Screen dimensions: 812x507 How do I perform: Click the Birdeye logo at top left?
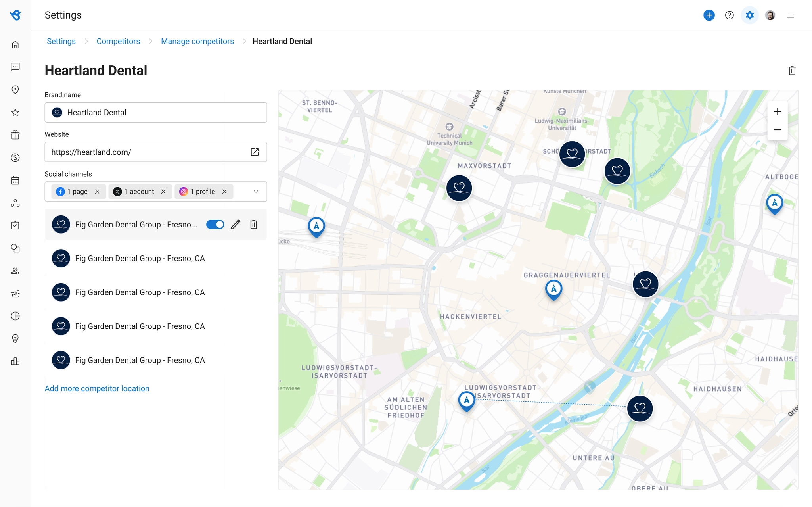15,15
